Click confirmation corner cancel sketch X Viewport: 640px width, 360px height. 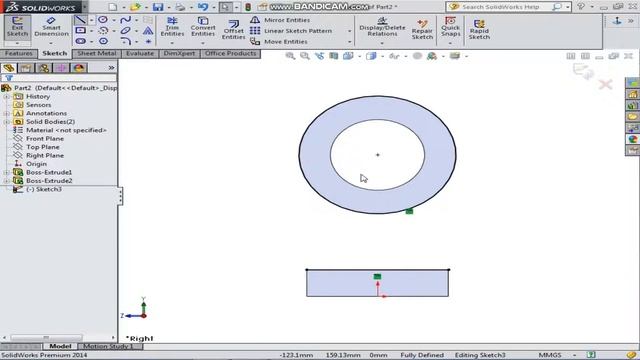606,84
